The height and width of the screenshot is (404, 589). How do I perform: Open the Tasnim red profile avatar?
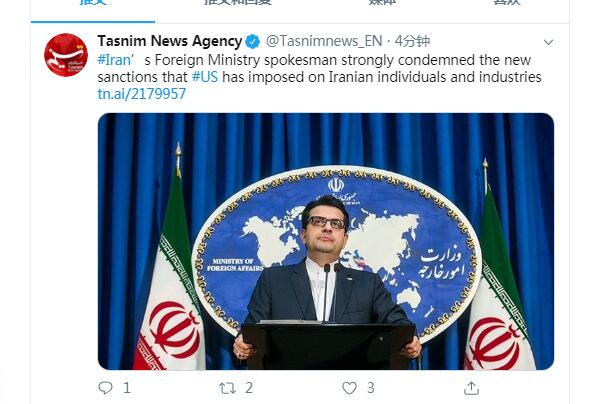coord(66,55)
